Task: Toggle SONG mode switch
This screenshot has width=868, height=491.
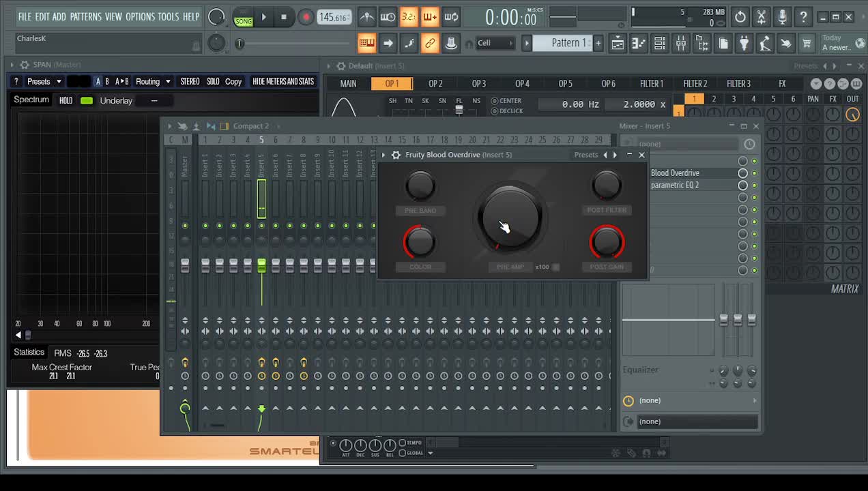Action: [x=244, y=17]
